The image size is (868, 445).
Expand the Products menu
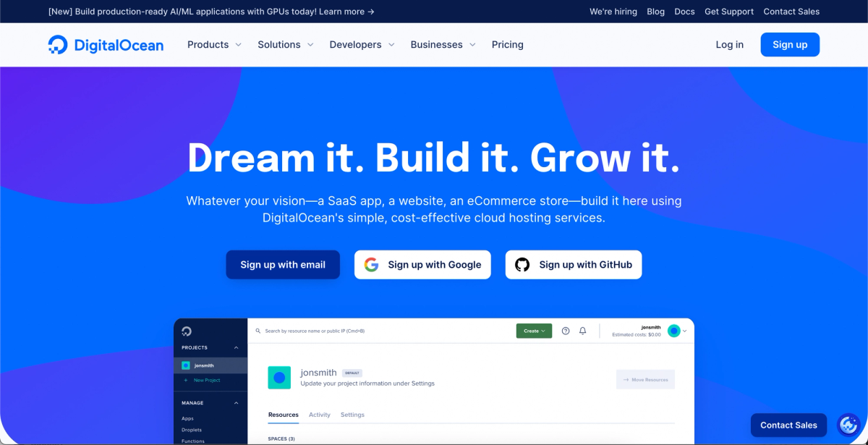click(x=214, y=45)
